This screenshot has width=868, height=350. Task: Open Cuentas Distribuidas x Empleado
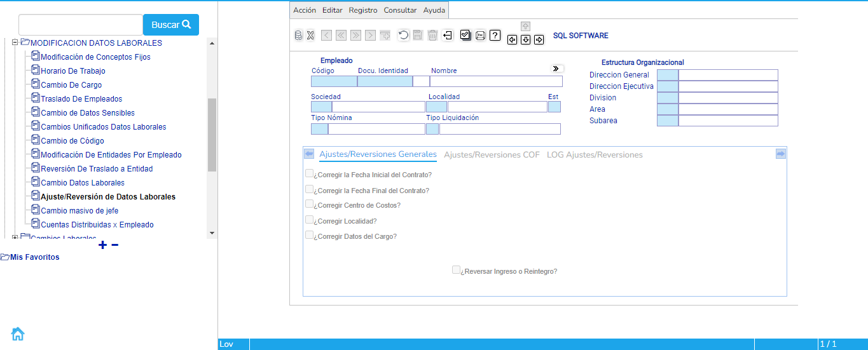point(97,225)
